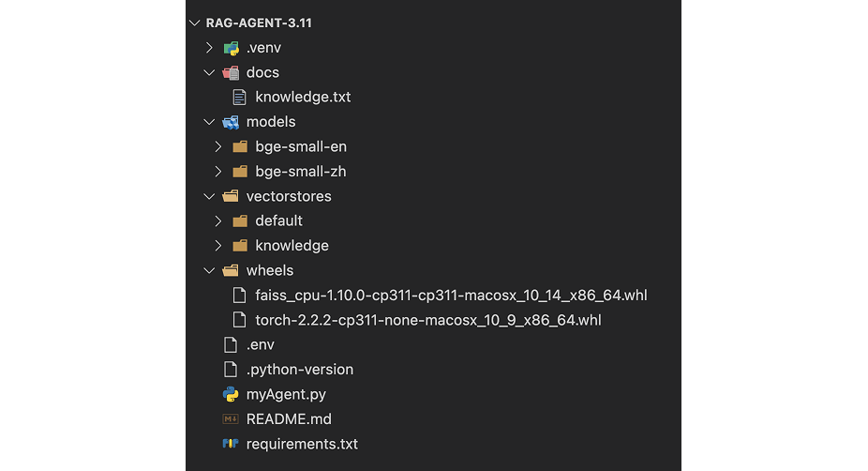Screen dimensions: 868x471
Task: Click the pip icon beside requirements.txt
Action: [x=231, y=443]
